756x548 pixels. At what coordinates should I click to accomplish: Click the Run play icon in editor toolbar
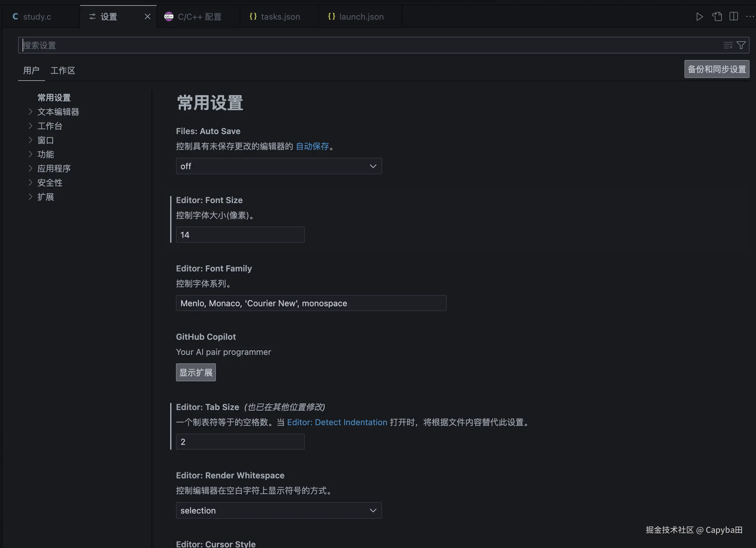click(x=699, y=17)
